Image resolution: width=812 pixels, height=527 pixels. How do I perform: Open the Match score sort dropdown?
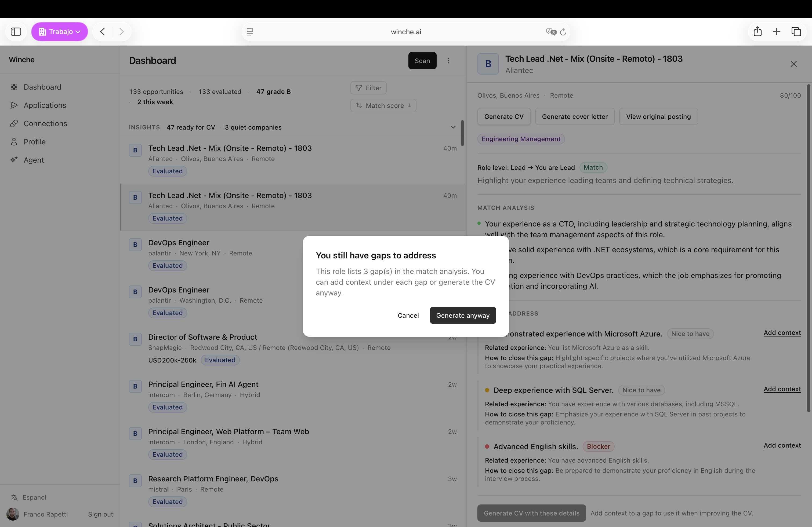(383, 106)
